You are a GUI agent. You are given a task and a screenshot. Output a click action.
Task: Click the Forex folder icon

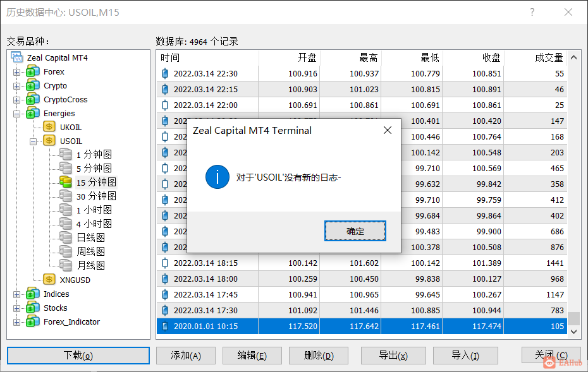33,71
